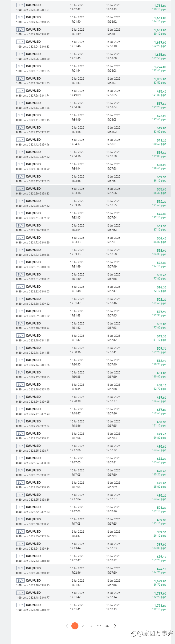Open the trade with 1,835.00 profit
175x644 pixels.
(160, 79)
